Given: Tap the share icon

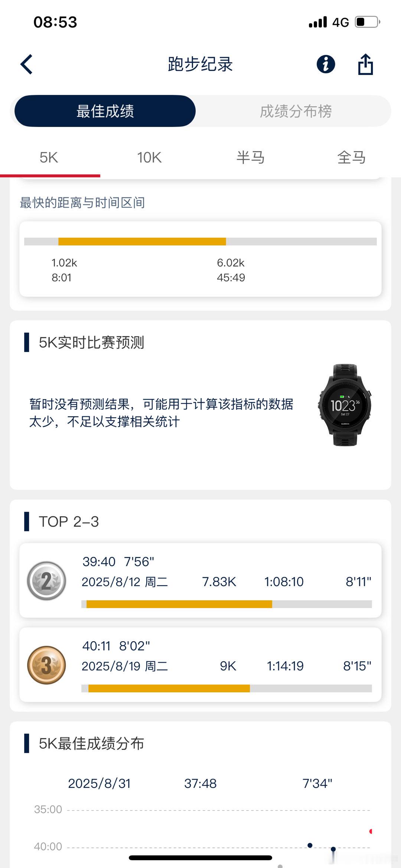Looking at the screenshot, I should click(365, 64).
